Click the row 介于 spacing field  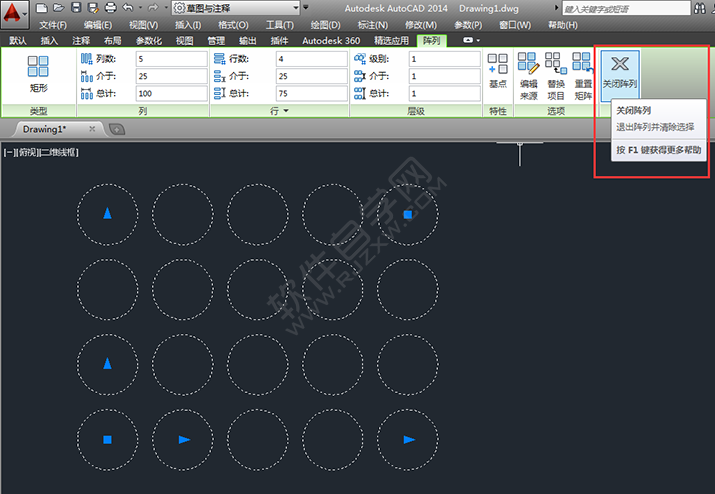coord(311,76)
